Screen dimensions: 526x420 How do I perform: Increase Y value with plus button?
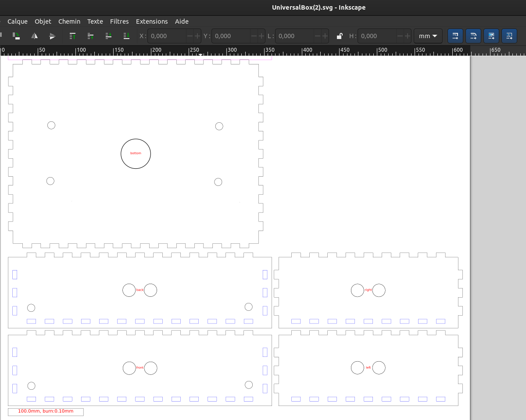point(261,36)
